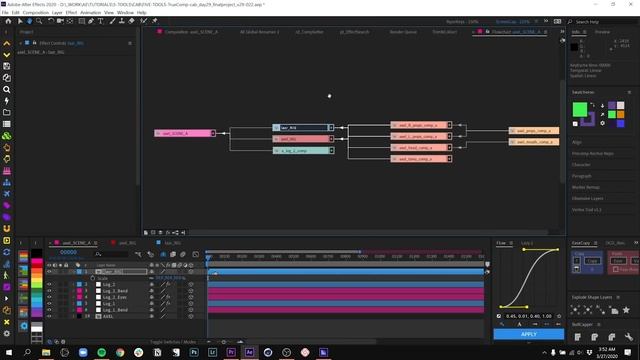Viewport: 640px width, 360px height.
Task: Click the magnifier icon in left sidebar
Action: [x=7, y=89]
